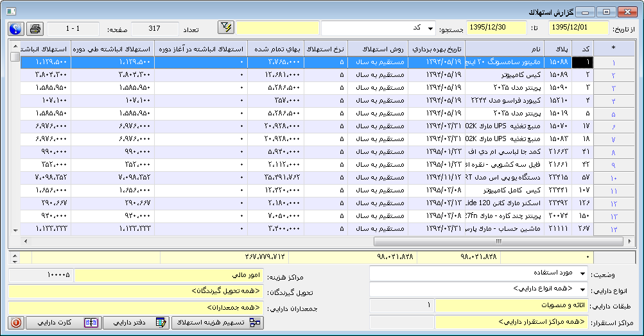Click نرخ استهلاک column header

click(326, 49)
